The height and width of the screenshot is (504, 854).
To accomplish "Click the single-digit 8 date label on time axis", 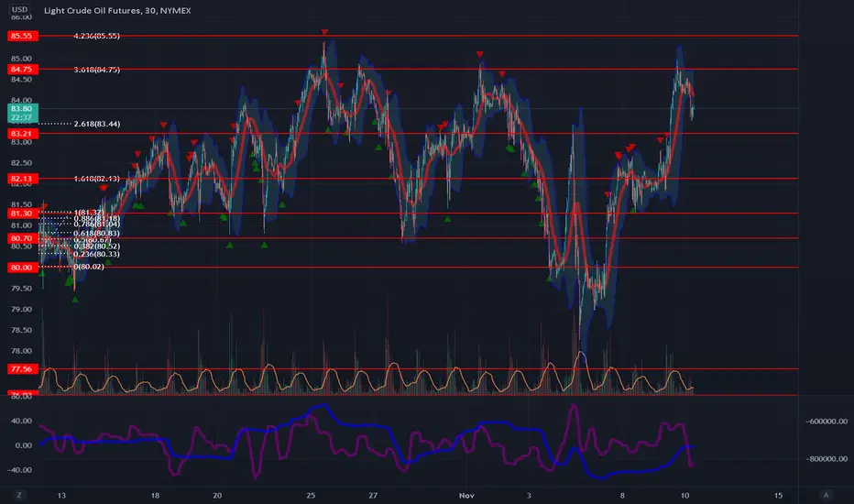I will [622, 495].
